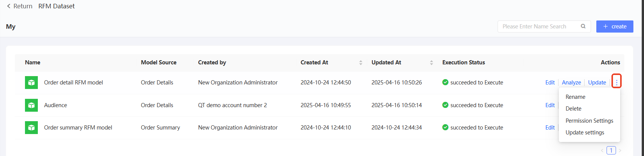This screenshot has width=644, height=156.
Task: Click the first row's green success status icon
Action: 445,83
